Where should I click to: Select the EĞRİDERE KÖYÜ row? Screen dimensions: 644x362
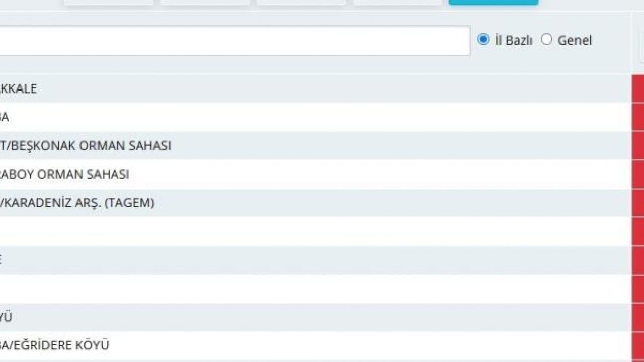[x=315, y=345]
